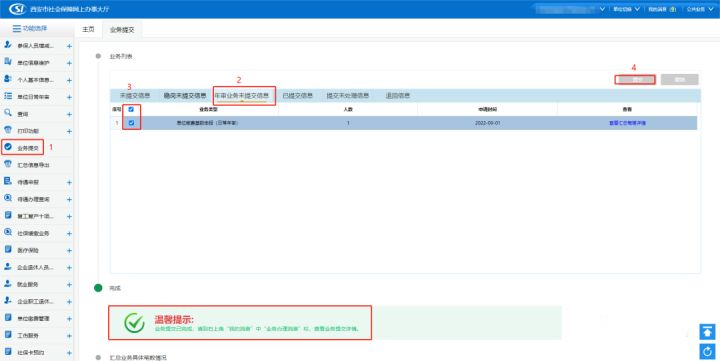The width and height of the screenshot is (720, 361).
Task: Expand 医疗保险 with its plus sign
Action: [69, 250]
